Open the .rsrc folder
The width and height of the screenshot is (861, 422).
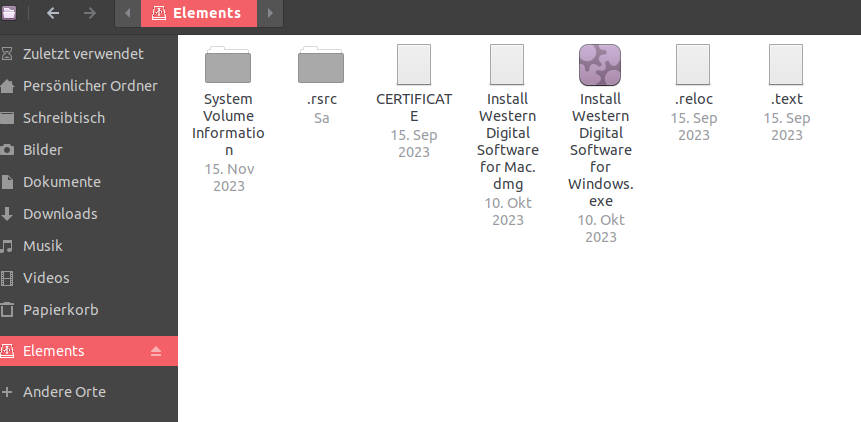[x=321, y=65]
